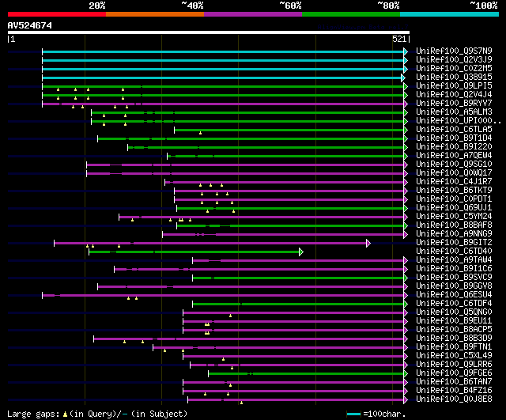Click the 521 query end position label
The image size is (506, 420).
point(399,39)
